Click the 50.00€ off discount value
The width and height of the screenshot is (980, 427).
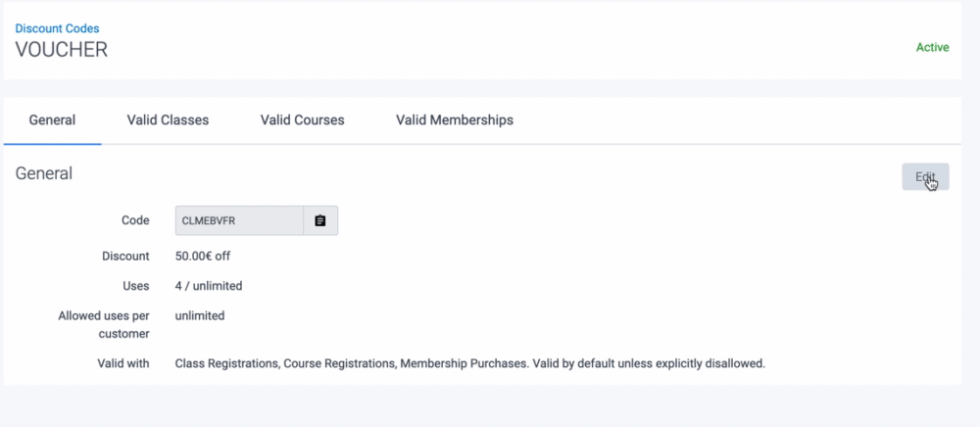[203, 257]
